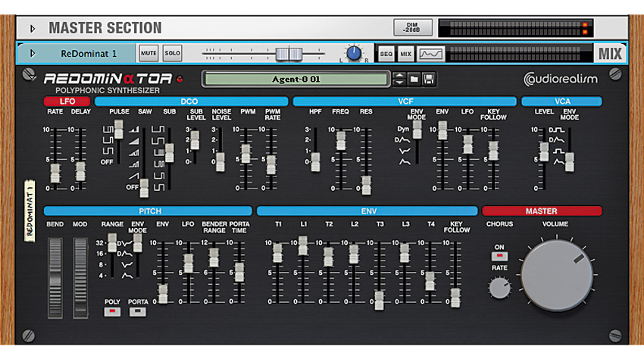The width and height of the screenshot is (644, 362).
Task: Click the LFO DELAY slider handle
Action: pos(80,171)
